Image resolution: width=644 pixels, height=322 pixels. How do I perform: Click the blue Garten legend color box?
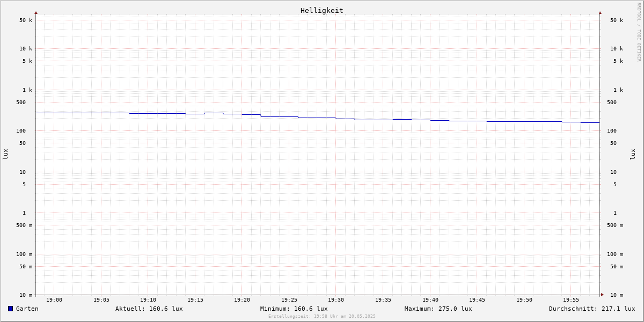10,309
